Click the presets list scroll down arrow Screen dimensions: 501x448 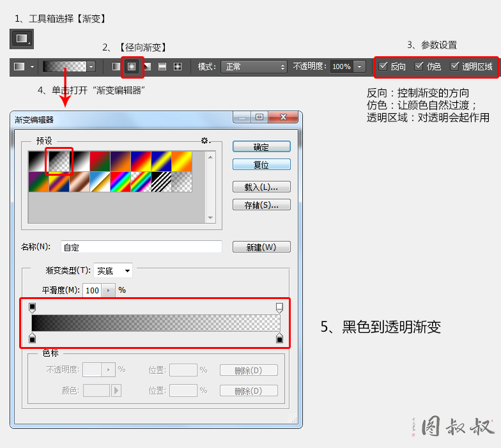210,217
